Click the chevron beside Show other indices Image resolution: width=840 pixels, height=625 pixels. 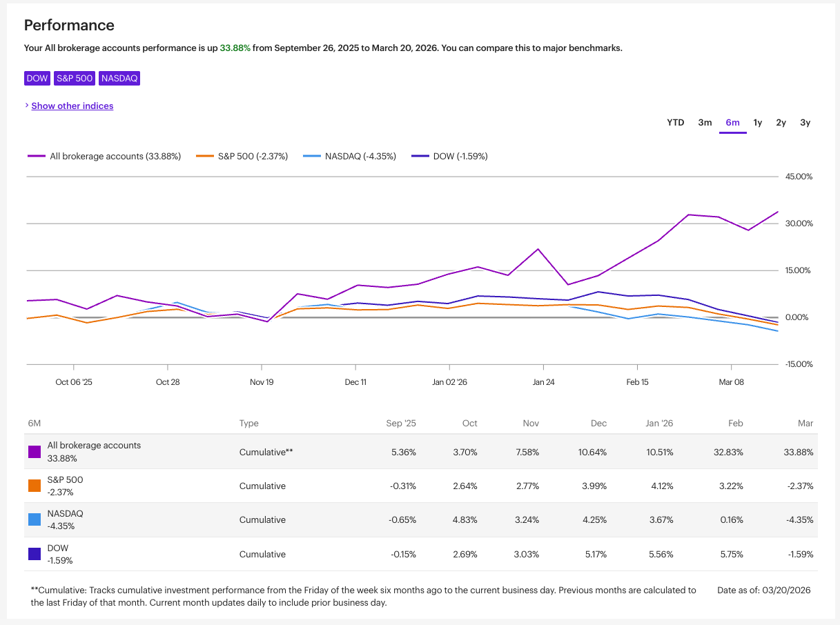(x=28, y=106)
